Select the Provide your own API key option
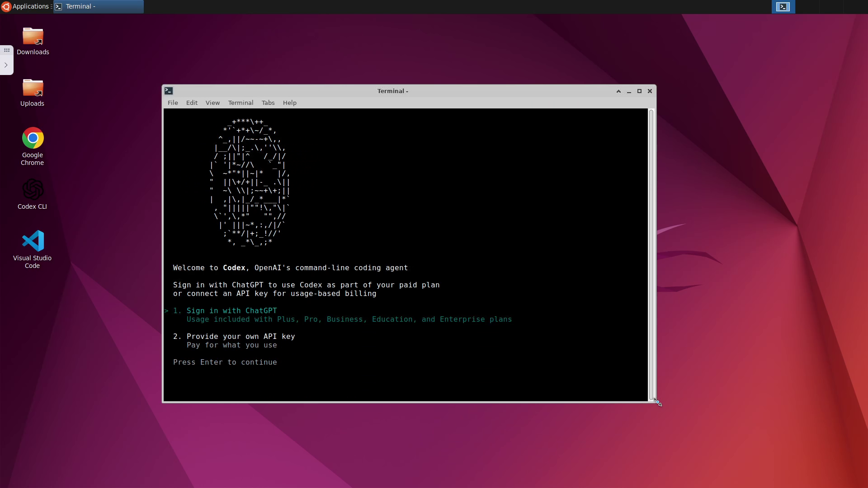This screenshot has width=868, height=488. click(x=241, y=337)
